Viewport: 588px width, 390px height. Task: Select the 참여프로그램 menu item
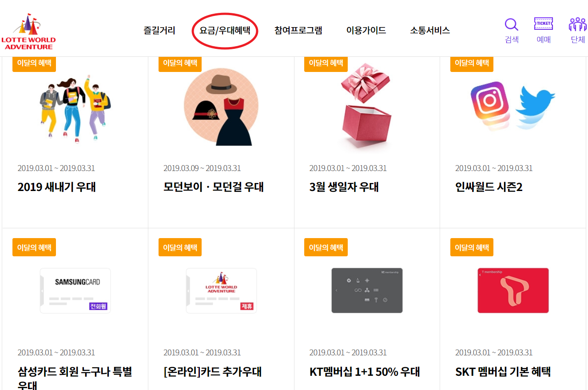point(298,31)
